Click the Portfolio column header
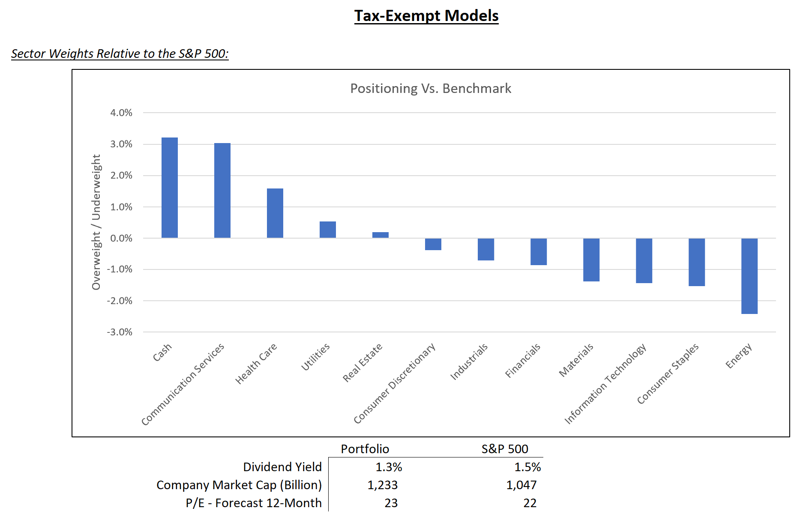The height and width of the screenshot is (529, 812). point(365,449)
